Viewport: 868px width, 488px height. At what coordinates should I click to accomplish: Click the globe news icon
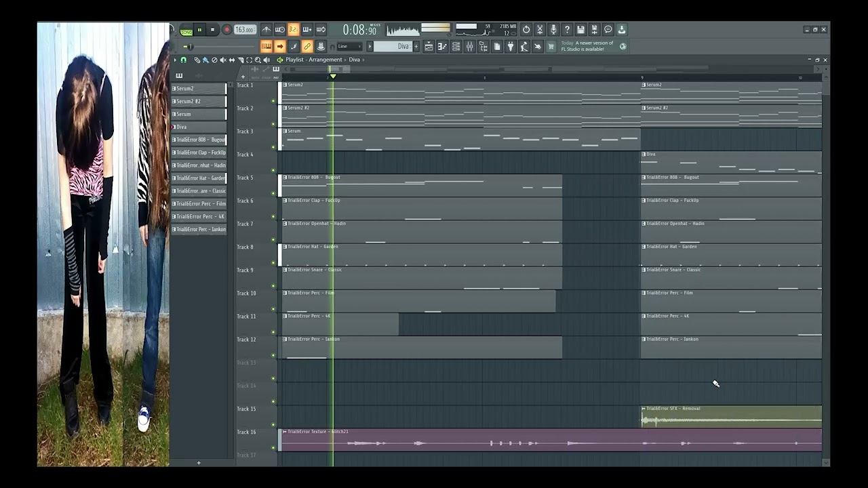pos(623,47)
